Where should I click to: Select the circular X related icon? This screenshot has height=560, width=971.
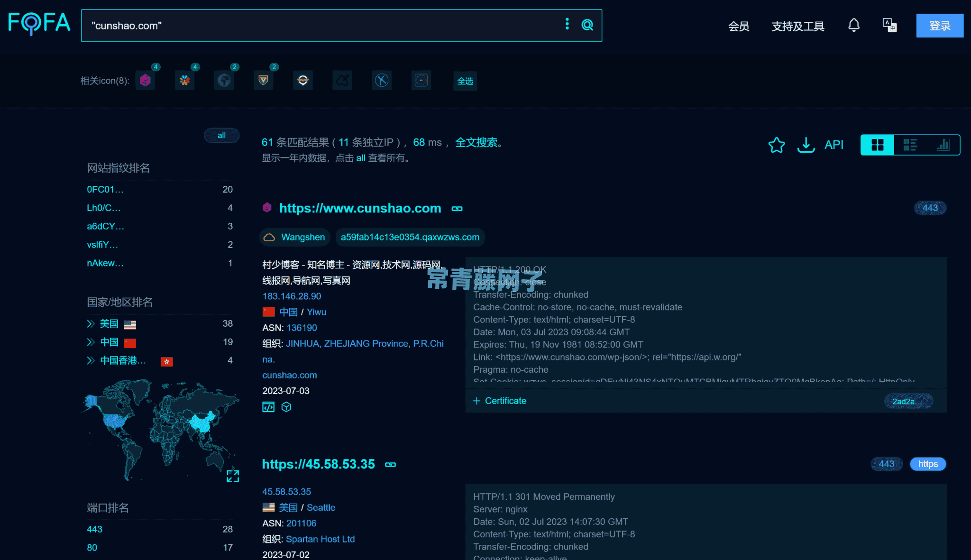coord(382,81)
